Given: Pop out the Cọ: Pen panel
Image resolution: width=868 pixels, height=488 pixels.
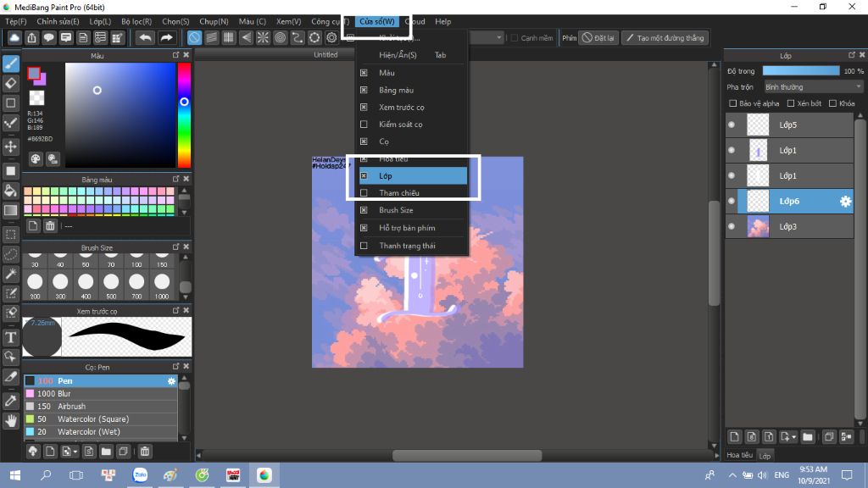Looking at the screenshot, I should (x=176, y=366).
